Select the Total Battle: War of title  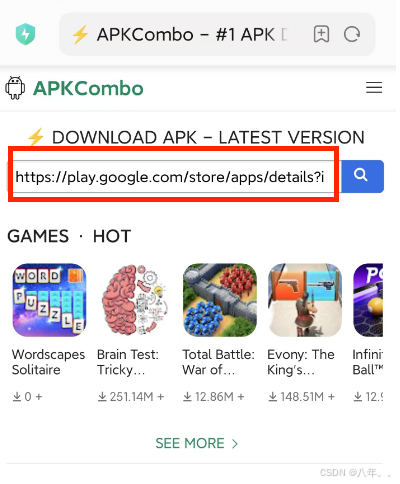click(x=218, y=362)
